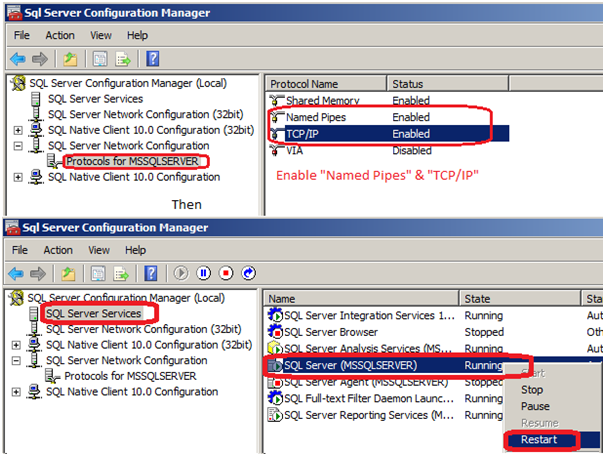The image size is (605, 456).
Task: Click SQL Server Analysis Services icon
Action: pos(275,348)
